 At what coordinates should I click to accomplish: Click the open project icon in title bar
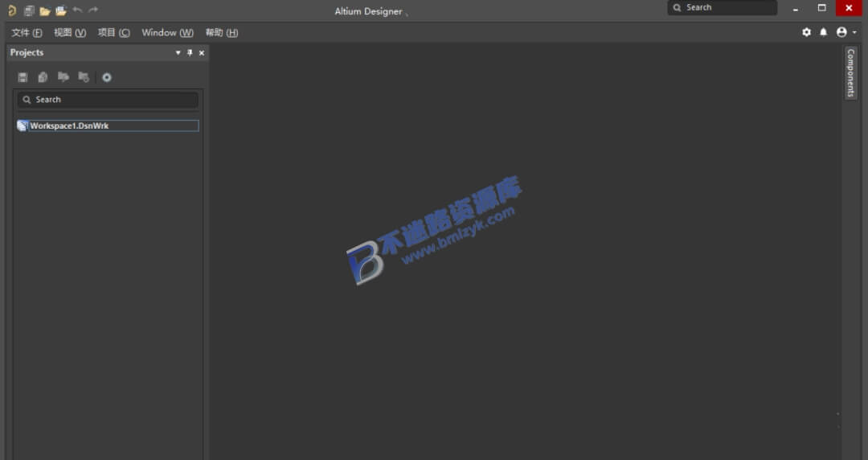coord(61,10)
